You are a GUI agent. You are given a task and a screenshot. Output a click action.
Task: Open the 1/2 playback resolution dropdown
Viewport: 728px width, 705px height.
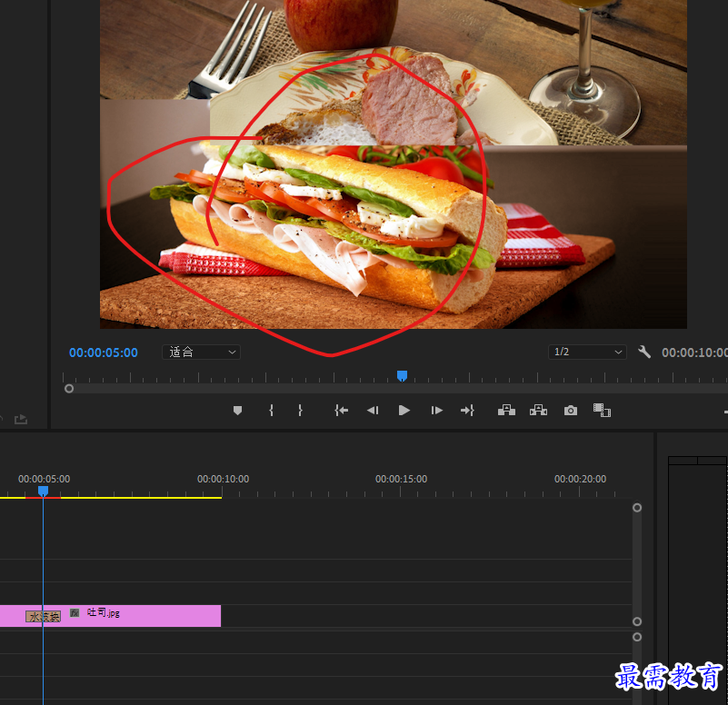tap(587, 352)
